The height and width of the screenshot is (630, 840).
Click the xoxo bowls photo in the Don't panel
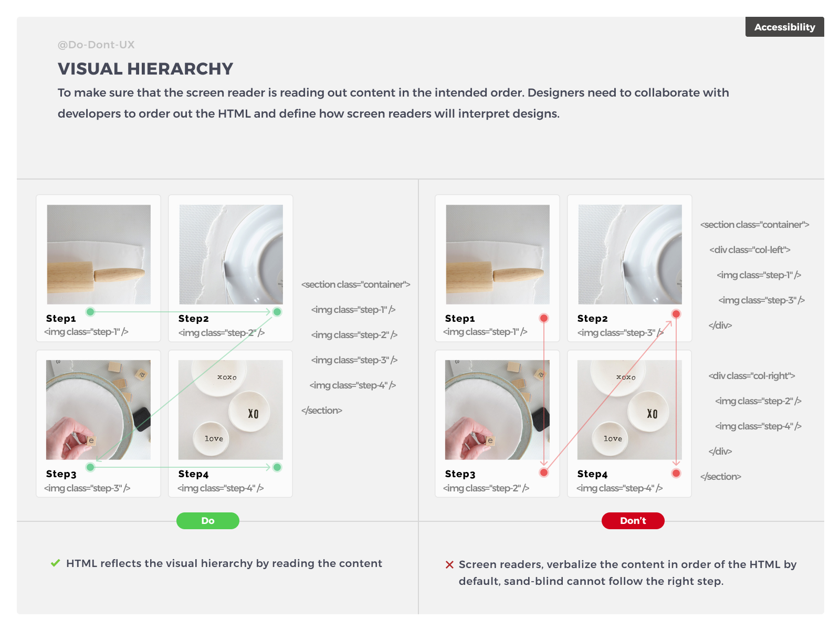629,410
